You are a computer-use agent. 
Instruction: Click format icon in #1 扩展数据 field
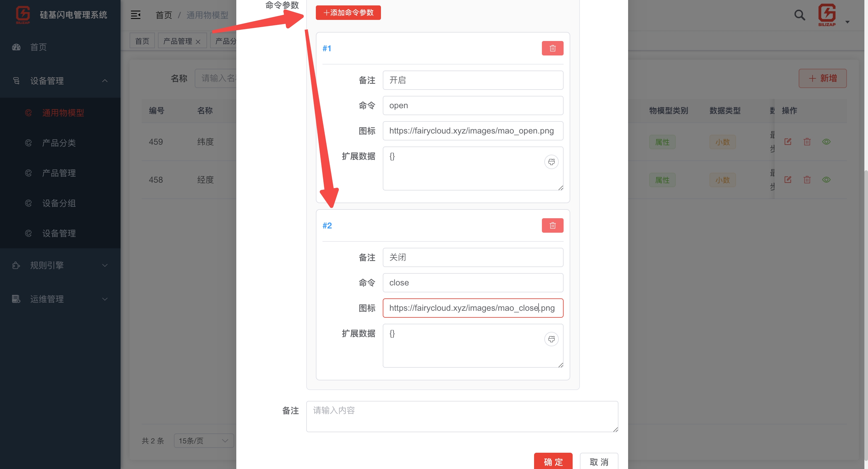point(551,162)
